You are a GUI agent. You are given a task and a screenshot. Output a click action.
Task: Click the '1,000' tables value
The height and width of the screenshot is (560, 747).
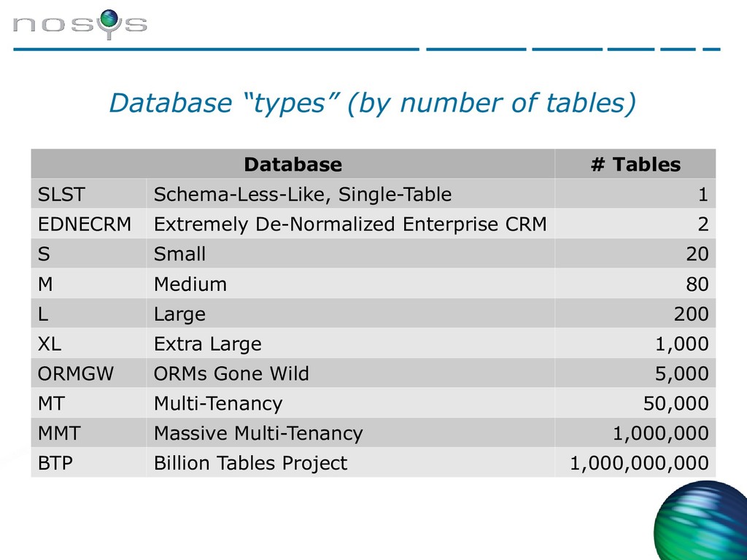click(682, 344)
